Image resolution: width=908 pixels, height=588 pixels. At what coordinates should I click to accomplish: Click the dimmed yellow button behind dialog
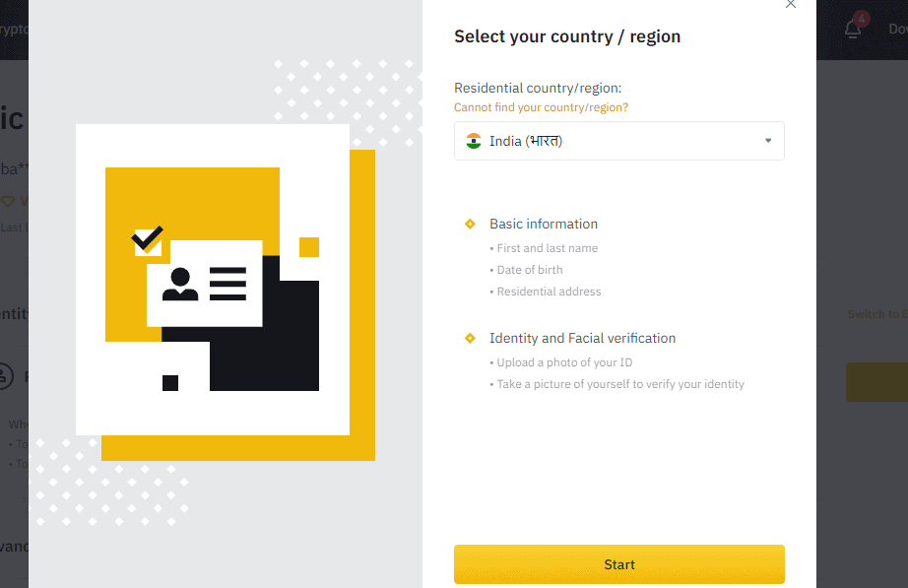tap(876, 382)
